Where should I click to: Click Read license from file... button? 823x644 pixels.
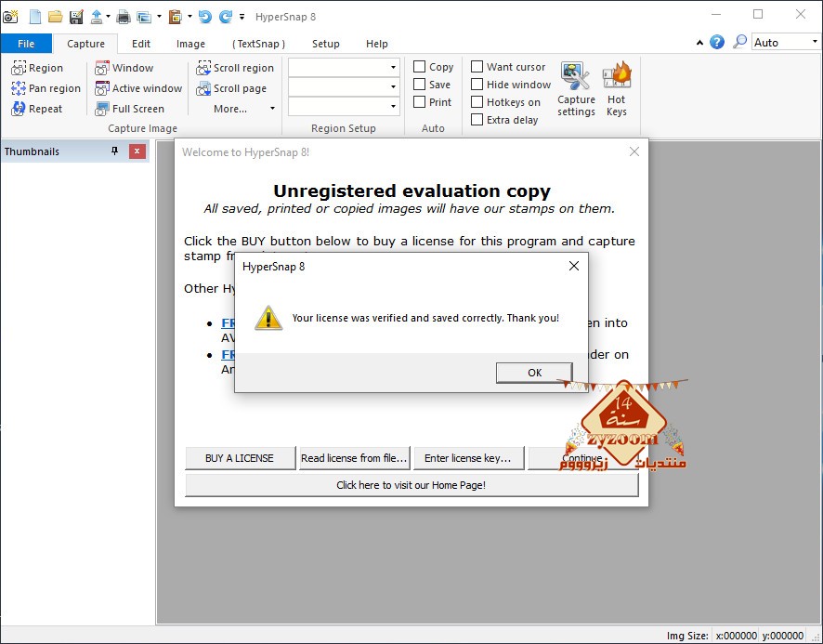pyautogui.click(x=354, y=458)
